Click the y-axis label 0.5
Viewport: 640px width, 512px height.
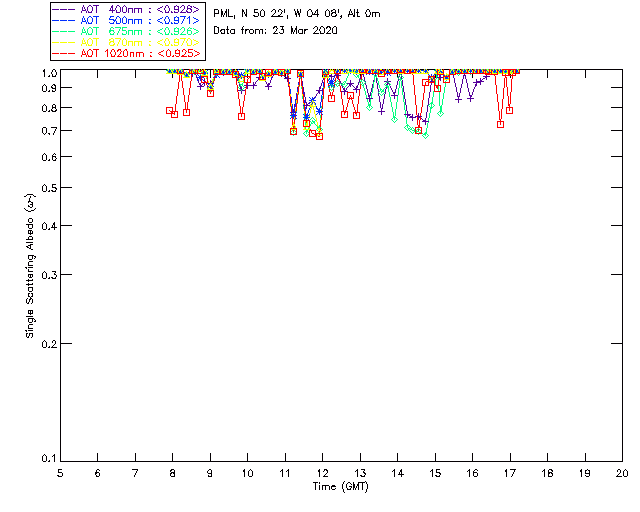49,188
